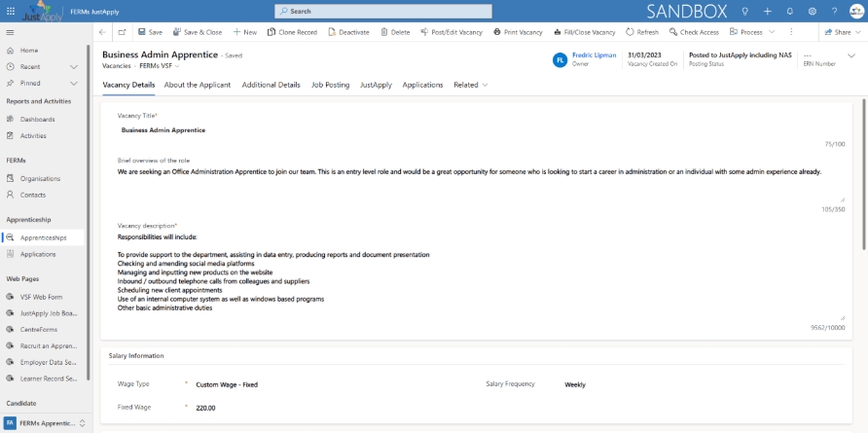
Task: Click the Save icon in command bar
Action: pyautogui.click(x=142, y=32)
